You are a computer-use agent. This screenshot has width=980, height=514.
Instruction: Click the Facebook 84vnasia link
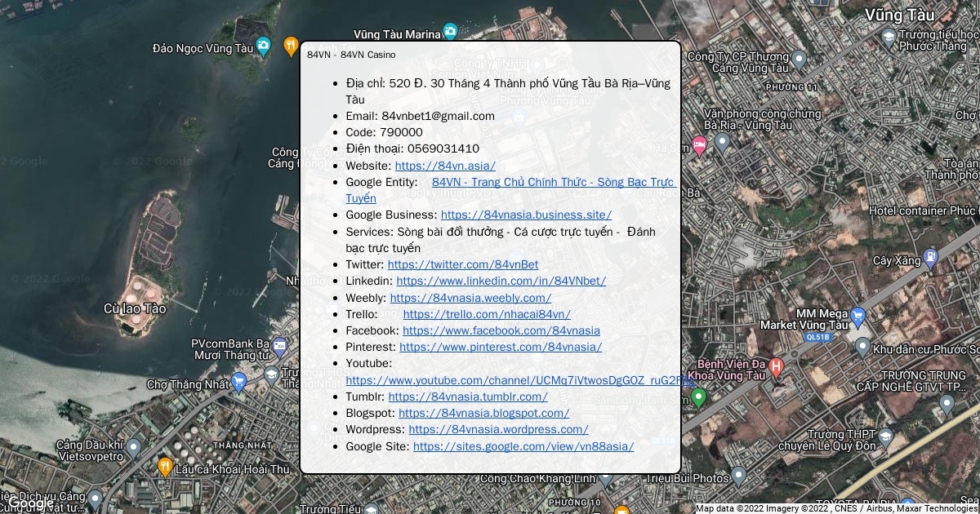point(501,330)
